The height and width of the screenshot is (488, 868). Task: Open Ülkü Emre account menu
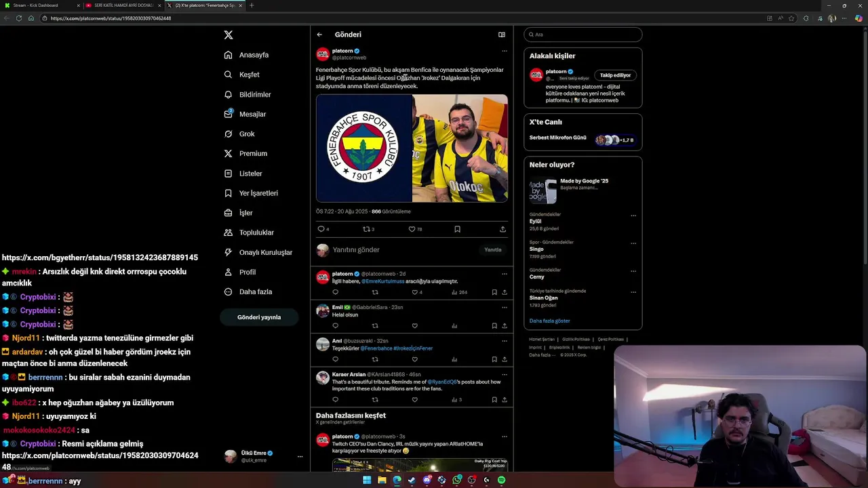click(263, 456)
